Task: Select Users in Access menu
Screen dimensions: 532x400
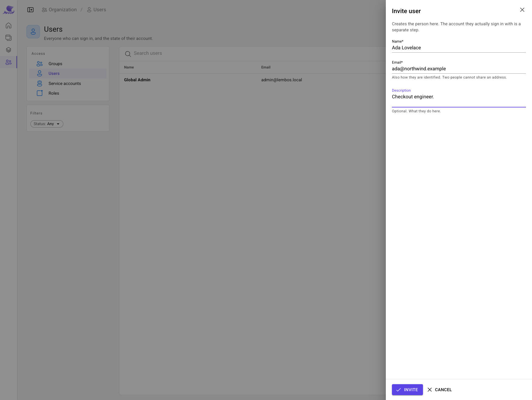Action: pyautogui.click(x=68, y=73)
